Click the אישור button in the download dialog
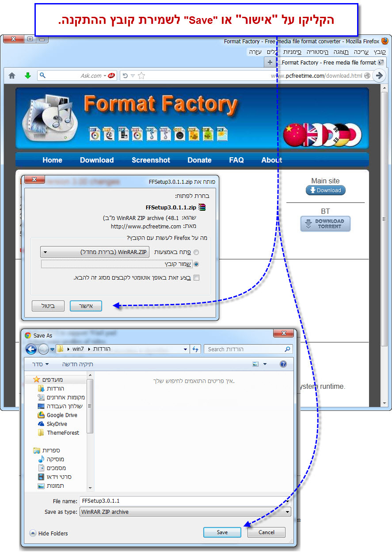The width and height of the screenshot is (392, 554). [x=86, y=306]
